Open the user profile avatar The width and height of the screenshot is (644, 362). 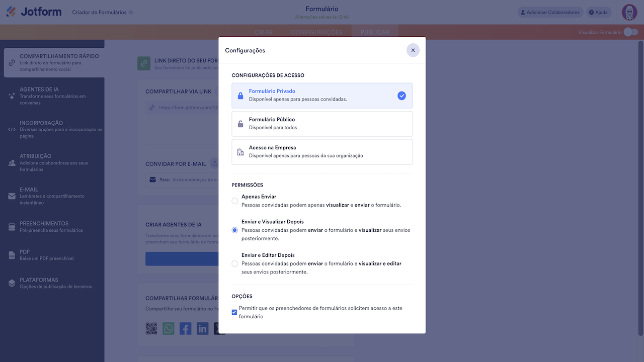[x=629, y=12]
